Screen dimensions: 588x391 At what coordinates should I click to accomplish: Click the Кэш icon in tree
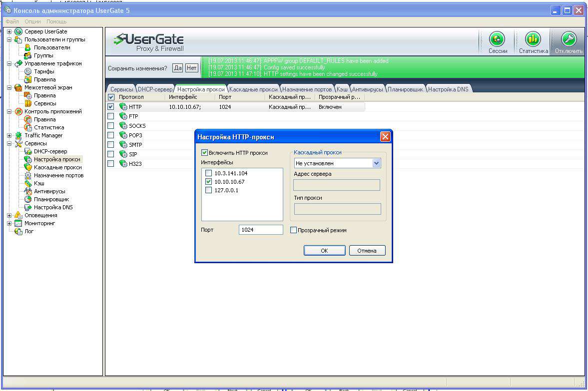[28, 183]
